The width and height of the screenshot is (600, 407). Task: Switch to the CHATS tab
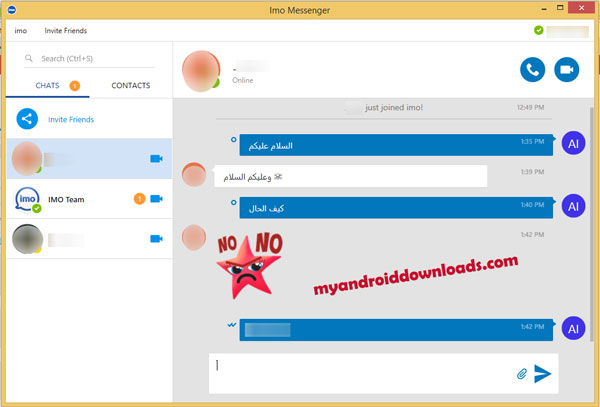(x=47, y=85)
